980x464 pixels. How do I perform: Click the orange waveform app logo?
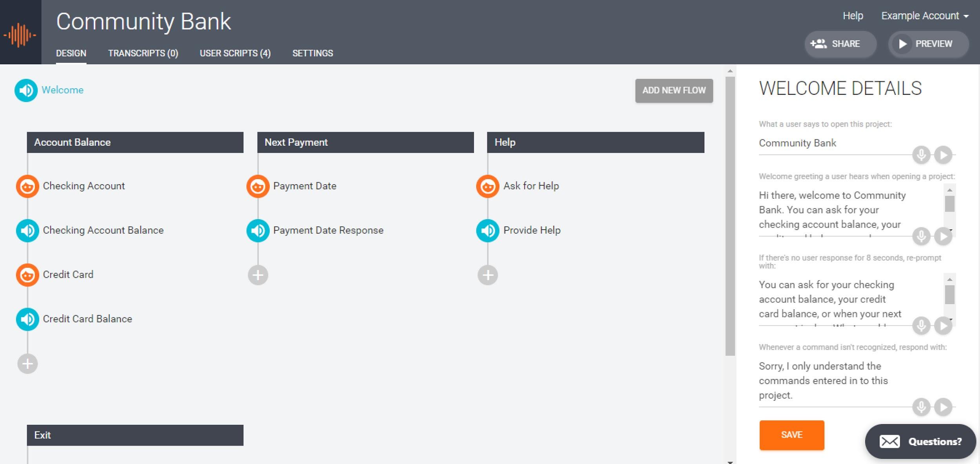(20, 35)
